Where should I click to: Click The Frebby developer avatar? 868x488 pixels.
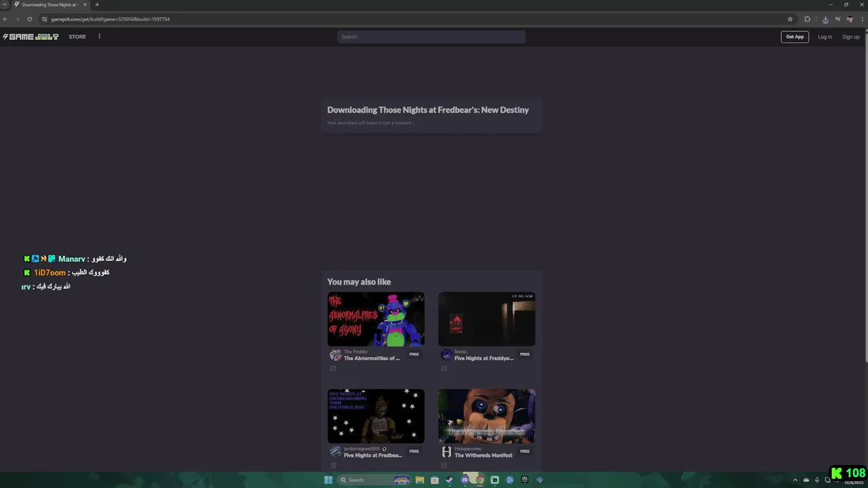pyautogui.click(x=335, y=355)
